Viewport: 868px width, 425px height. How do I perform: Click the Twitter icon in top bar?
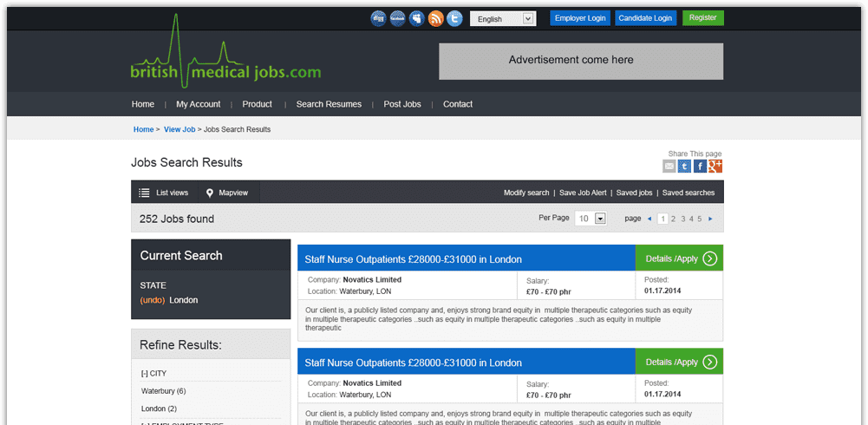[454, 18]
